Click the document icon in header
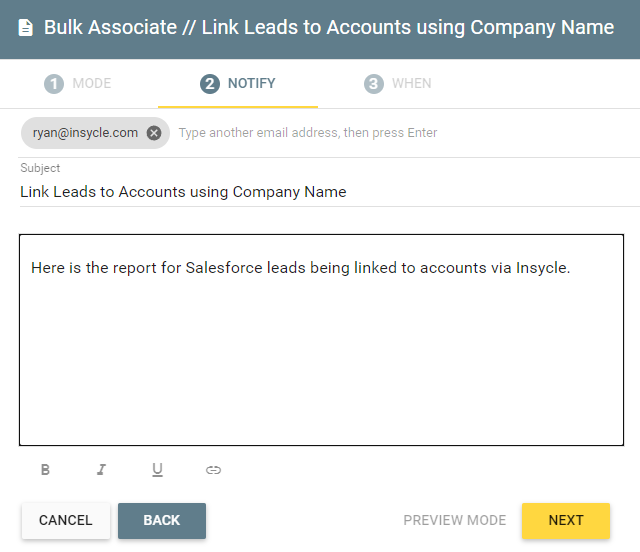Image resolution: width=640 pixels, height=552 pixels. 26,28
